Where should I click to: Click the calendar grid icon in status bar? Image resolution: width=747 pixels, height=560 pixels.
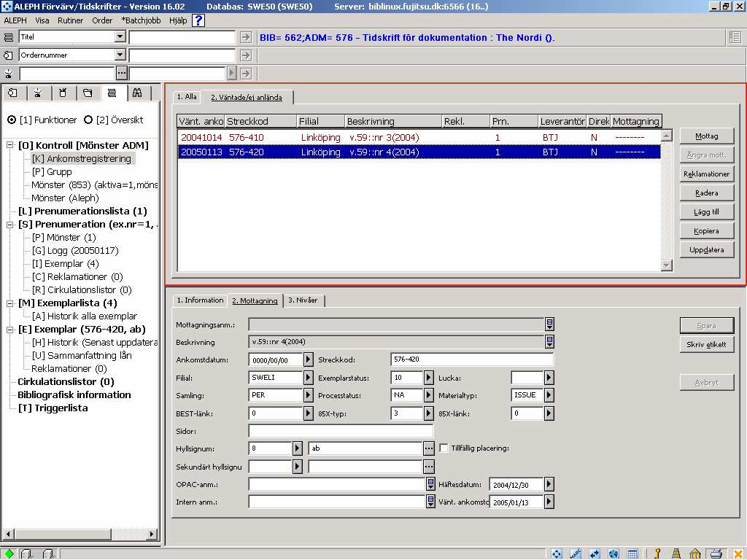click(x=632, y=554)
